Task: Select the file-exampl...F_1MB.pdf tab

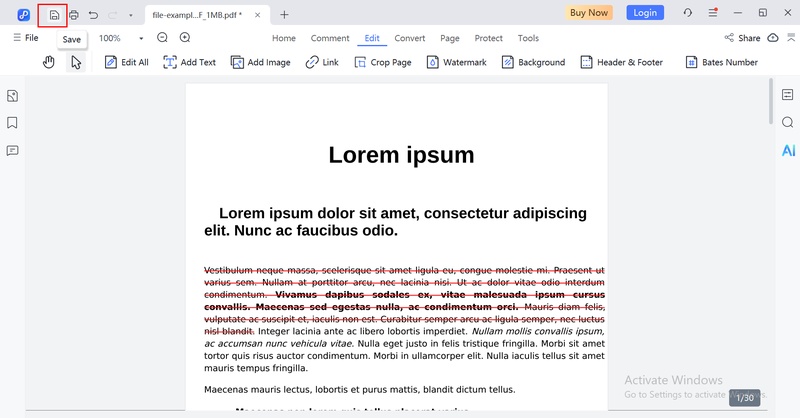Action: tap(197, 15)
